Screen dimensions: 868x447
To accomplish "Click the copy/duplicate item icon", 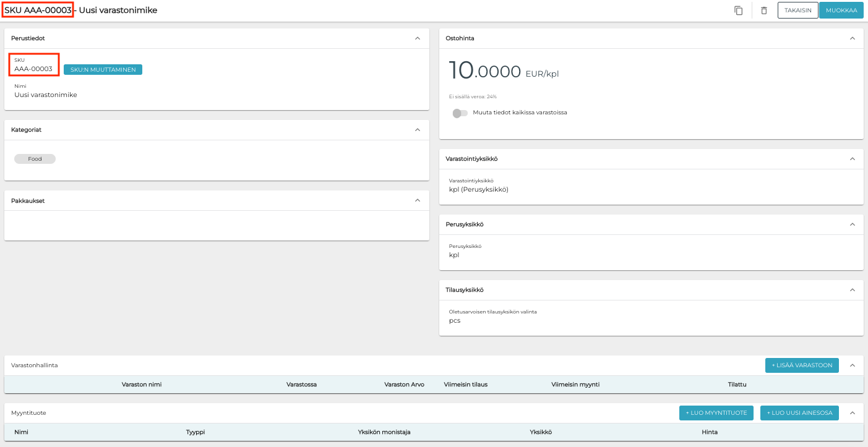I will (x=738, y=11).
